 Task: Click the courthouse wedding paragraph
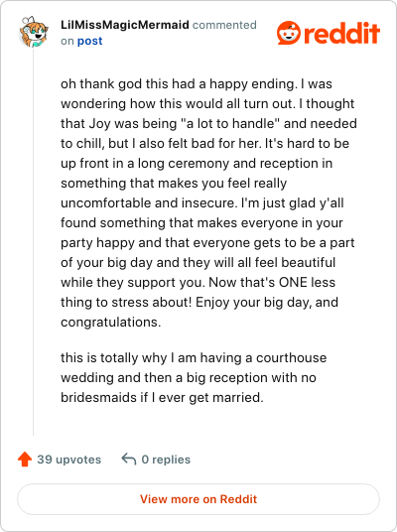click(x=194, y=377)
